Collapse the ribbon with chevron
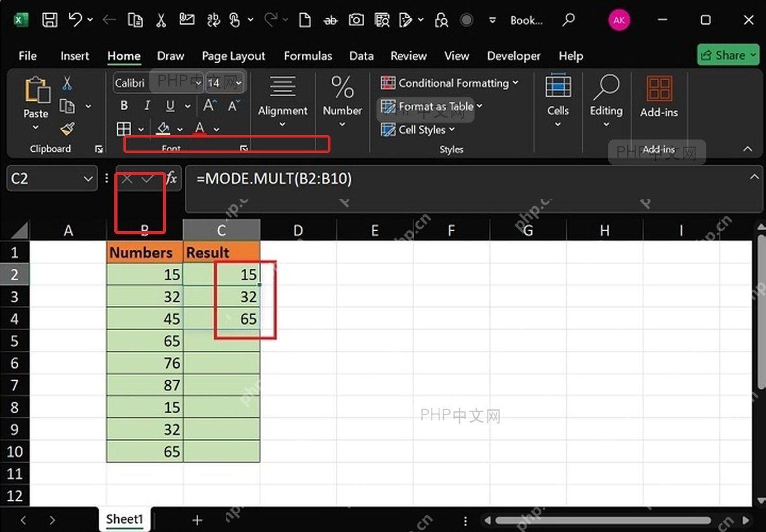766x532 pixels. pos(748,149)
